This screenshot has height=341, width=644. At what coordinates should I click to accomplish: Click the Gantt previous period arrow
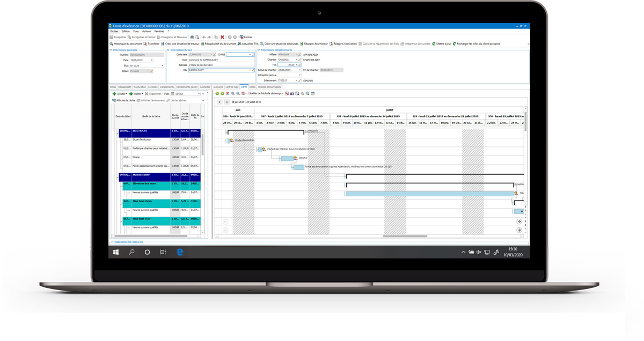tap(219, 101)
